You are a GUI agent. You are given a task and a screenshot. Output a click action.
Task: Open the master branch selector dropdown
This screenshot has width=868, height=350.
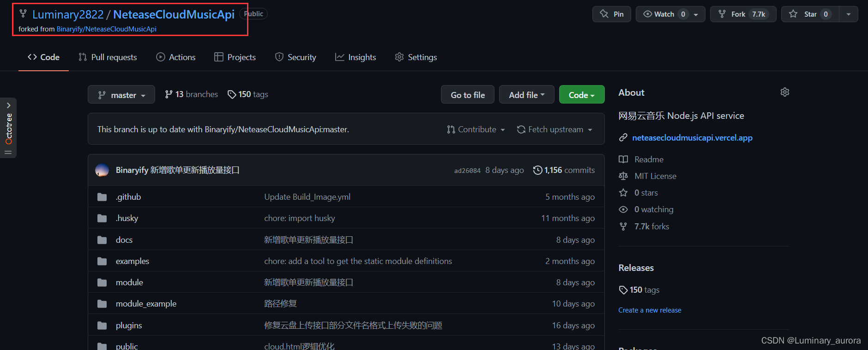click(x=121, y=95)
